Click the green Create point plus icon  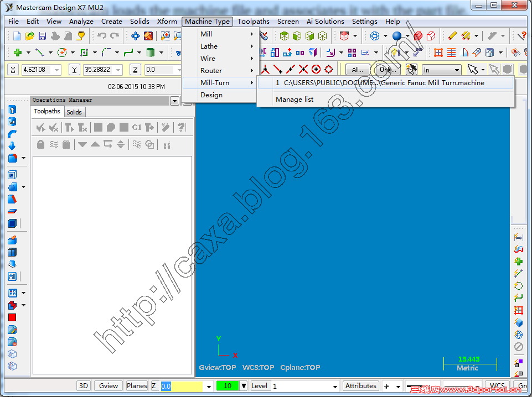(x=18, y=53)
